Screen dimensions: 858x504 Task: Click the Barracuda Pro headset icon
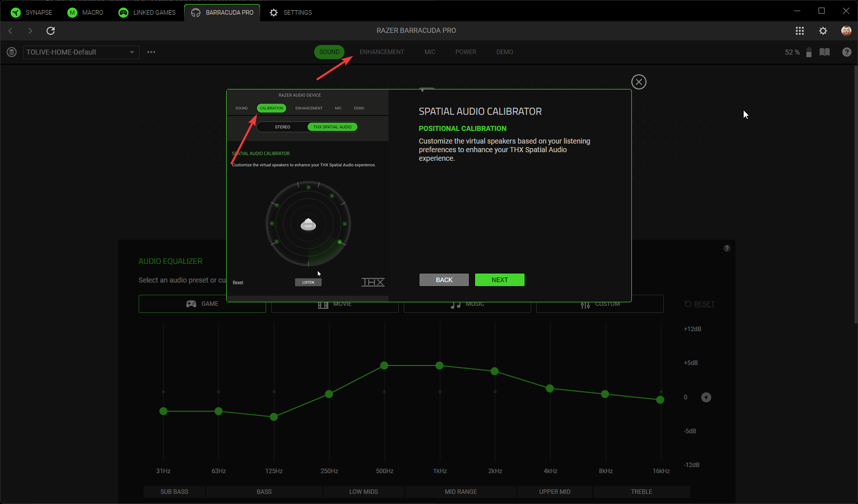pos(196,13)
